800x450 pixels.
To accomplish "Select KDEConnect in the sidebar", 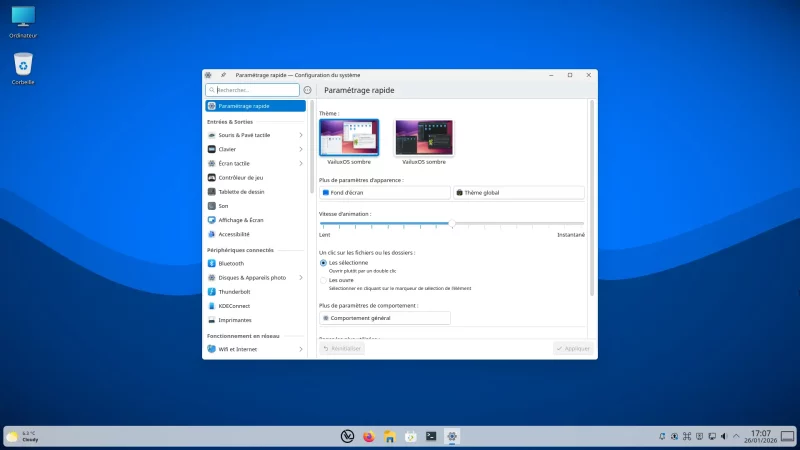I will point(235,306).
